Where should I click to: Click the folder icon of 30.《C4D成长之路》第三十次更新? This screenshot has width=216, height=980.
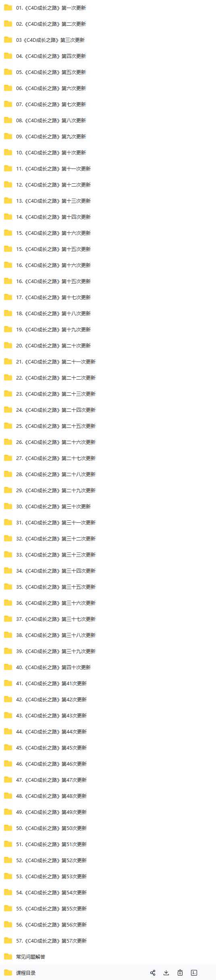pyautogui.click(x=8, y=506)
